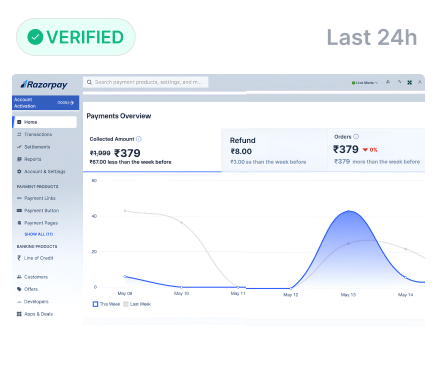Open the activity pulse icon in header

coord(399,82)
